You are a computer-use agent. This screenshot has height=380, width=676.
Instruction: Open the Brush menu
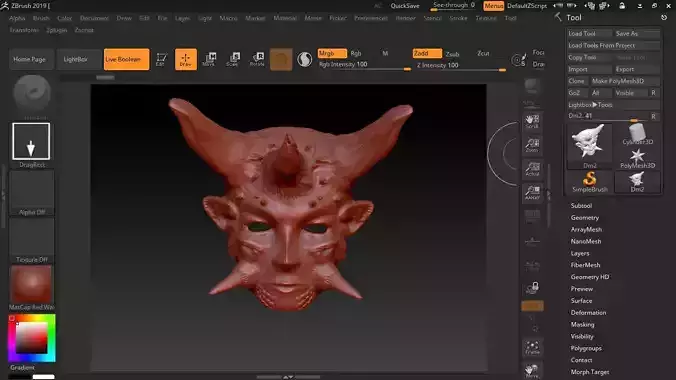click(41, 18)
